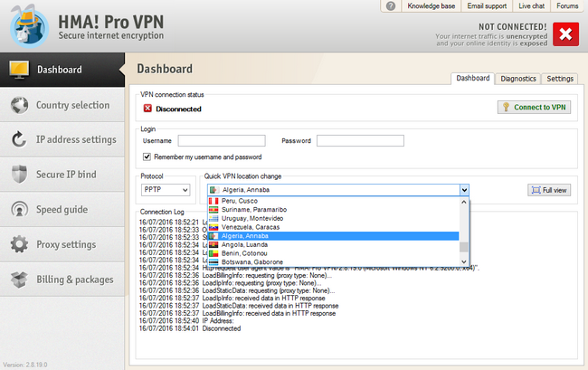Image resolution: width=588 pixels, height=370 pixels.
Task: Click the location list scroll down arrow
Action: [x=464, y=261]
